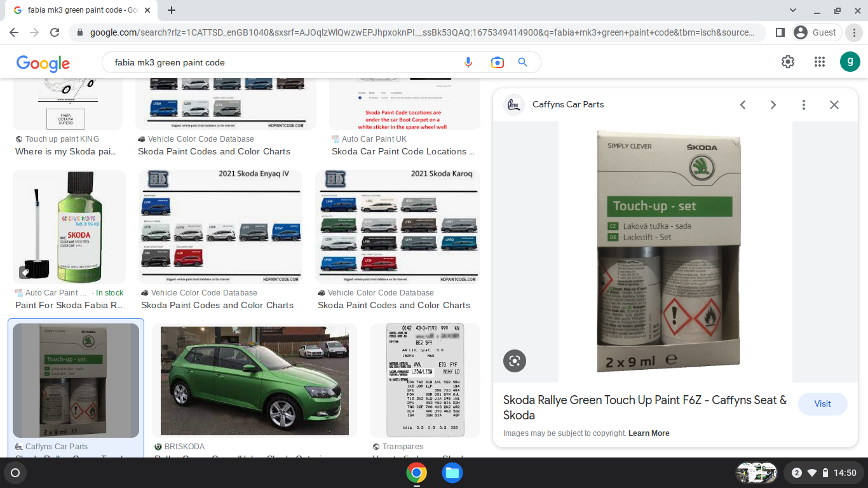Expand the tab search chevron
Screen dimensions: 868x488
tap(792, 10)
